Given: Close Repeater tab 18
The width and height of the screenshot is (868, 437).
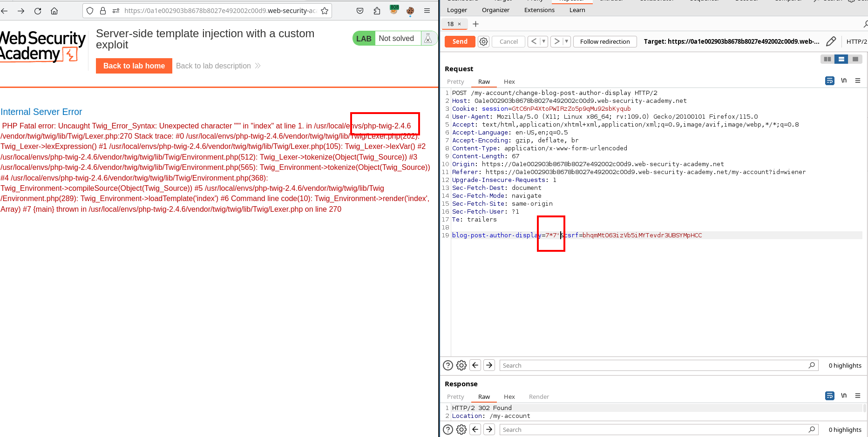Looking at the screenshot, I should pos(460,24).
